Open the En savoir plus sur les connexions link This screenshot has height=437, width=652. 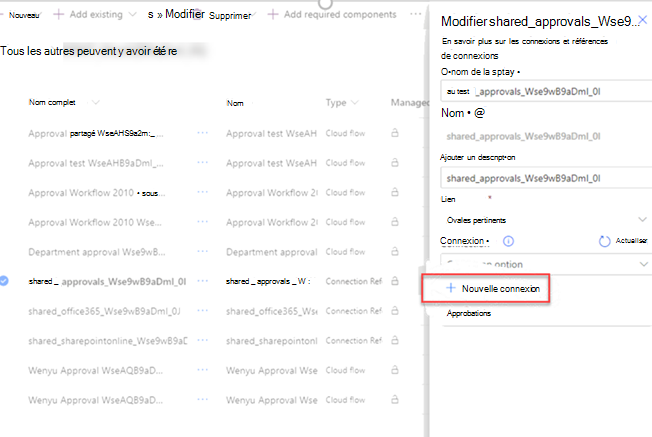click(524, 48)
